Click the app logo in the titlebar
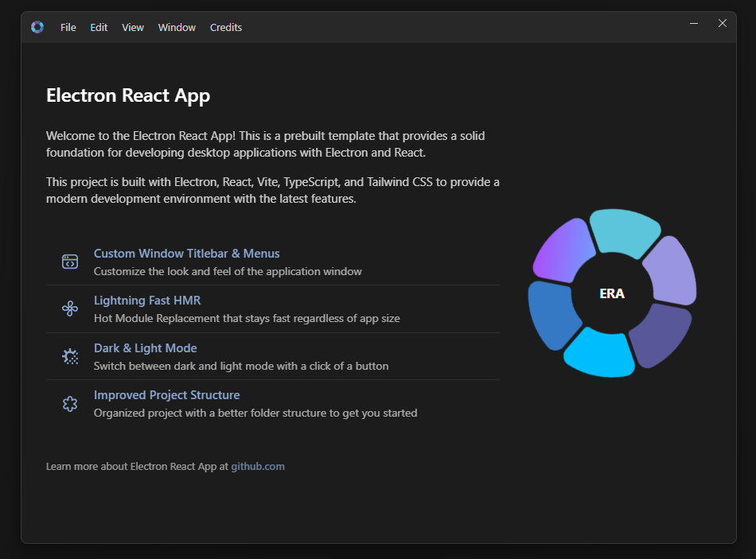Viewport: 756px width, 559px height. 37,27
